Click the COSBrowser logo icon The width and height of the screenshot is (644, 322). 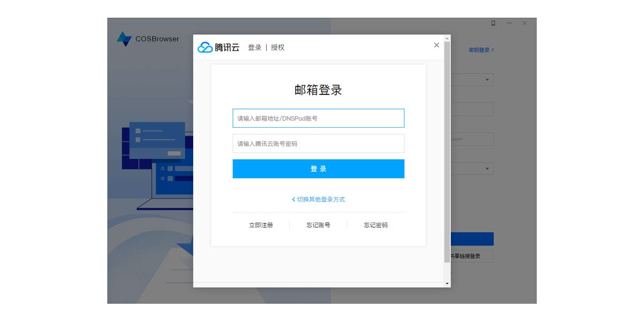[124, 39]
